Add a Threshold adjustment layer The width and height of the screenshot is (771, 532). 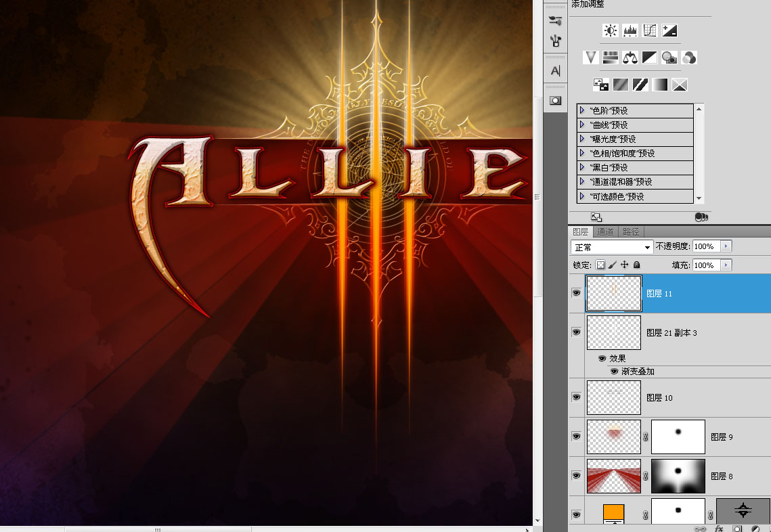click(x=640, y=85)
